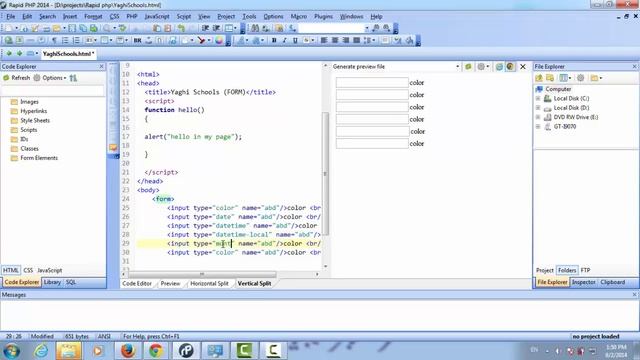This screenshot has width=640, height=360.
Task: Click the File Explorer gear icon
Action: (x=580, y=78)
